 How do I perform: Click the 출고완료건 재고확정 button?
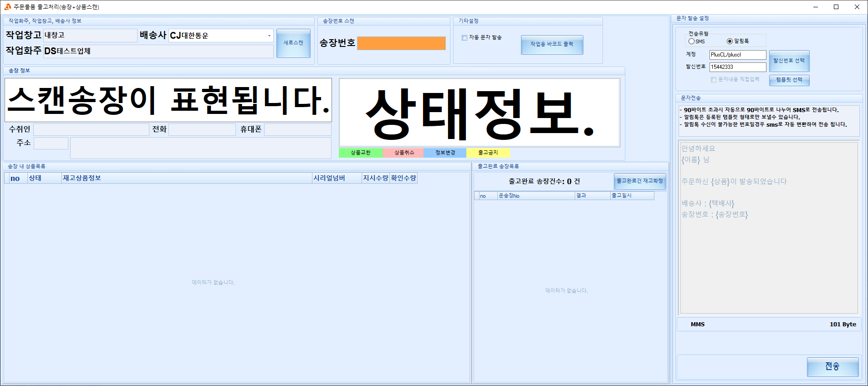[640, 181]
